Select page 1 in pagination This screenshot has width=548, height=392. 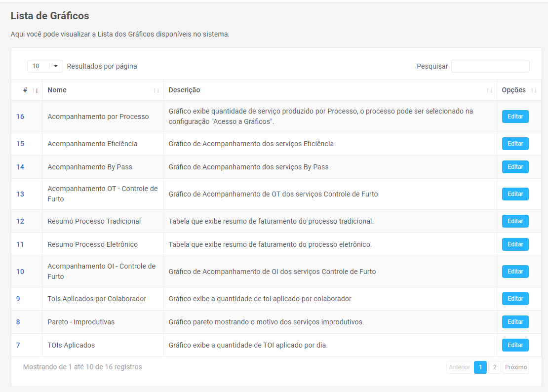(480, 367)
